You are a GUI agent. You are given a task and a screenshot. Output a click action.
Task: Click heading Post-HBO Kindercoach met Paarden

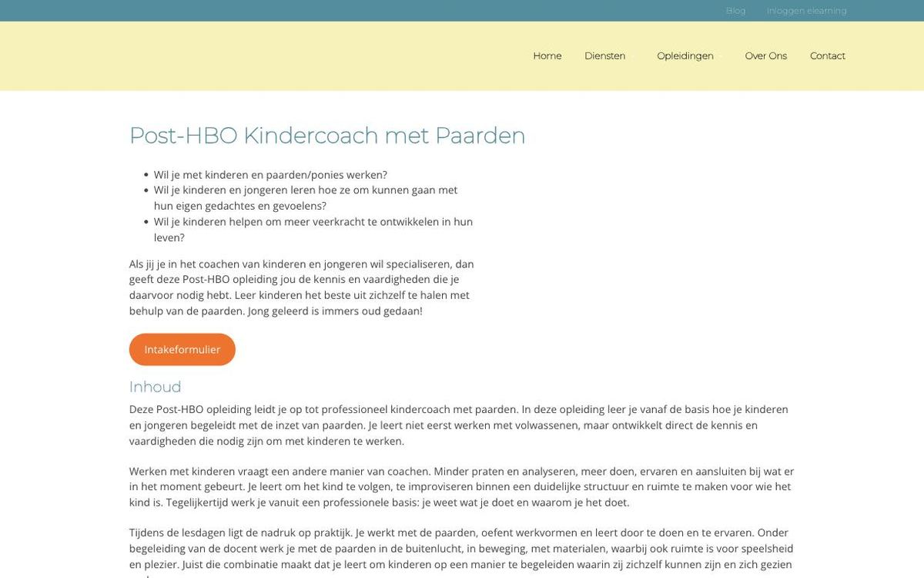[327, 135]
